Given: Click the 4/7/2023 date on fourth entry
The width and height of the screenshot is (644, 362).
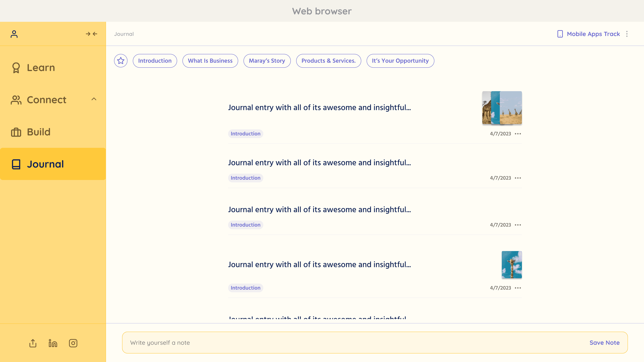Looking at the screenshot, I should pyautogui.click(x=500, y=288).
